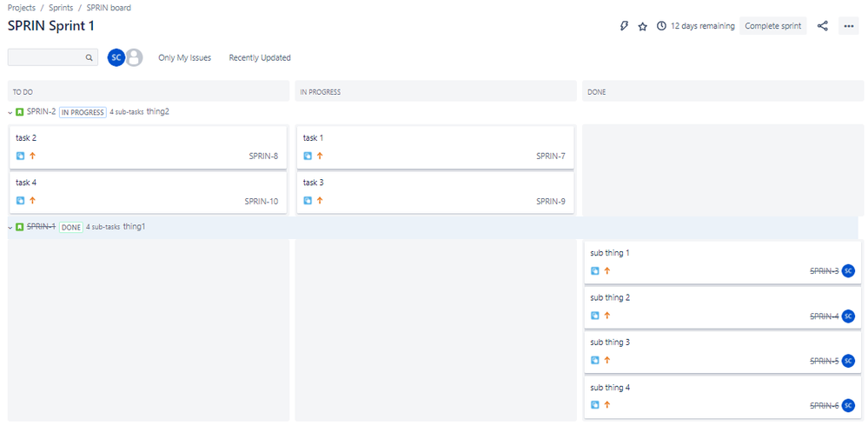Image resolution: width=868 pixels, height=426 pixels.
Task: Click the subtask type icon on task 4
Action: (21, 201)
